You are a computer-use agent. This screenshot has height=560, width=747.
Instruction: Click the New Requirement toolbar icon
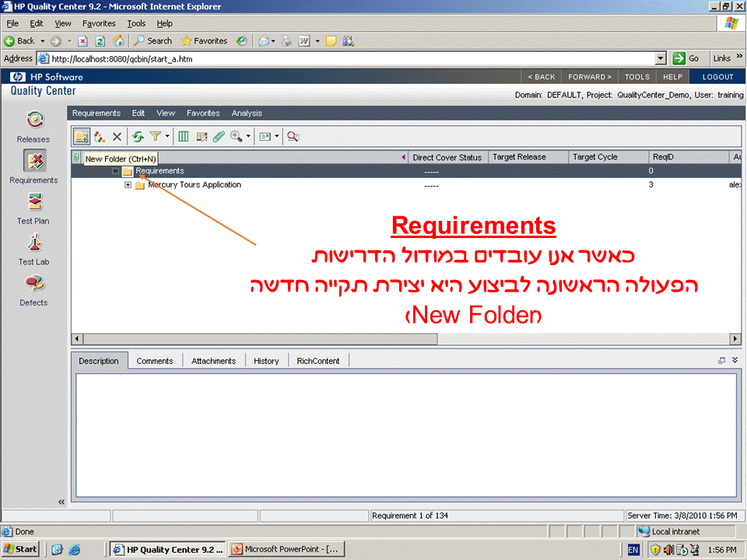99,137
